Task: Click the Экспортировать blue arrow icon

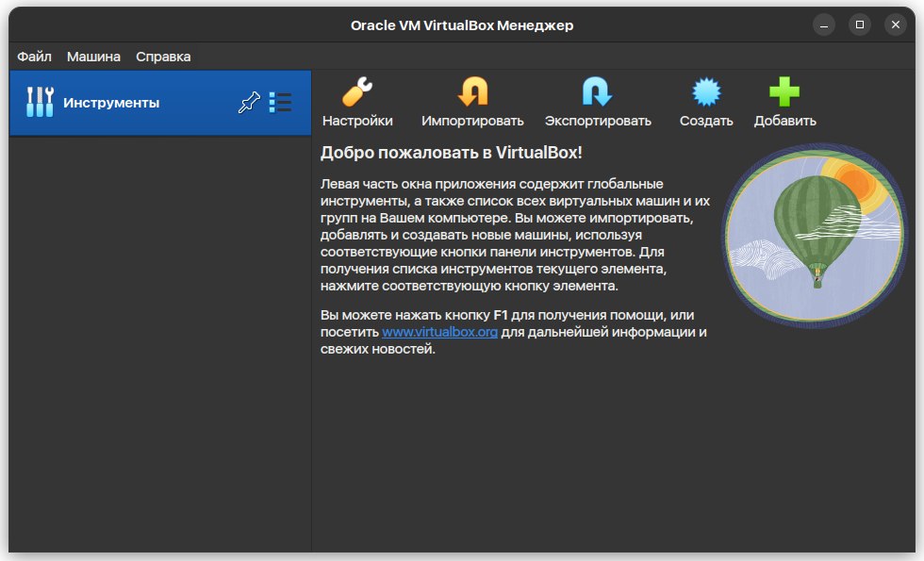Action: click(x=598, y=92)
